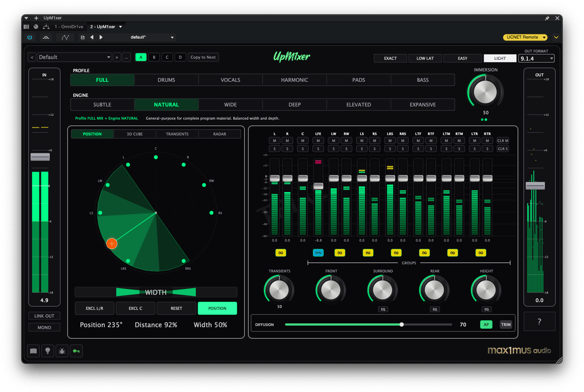Switch to the TRANSIENTS tab
This screenshot has width=584, height=392.
tap(177, 134)
